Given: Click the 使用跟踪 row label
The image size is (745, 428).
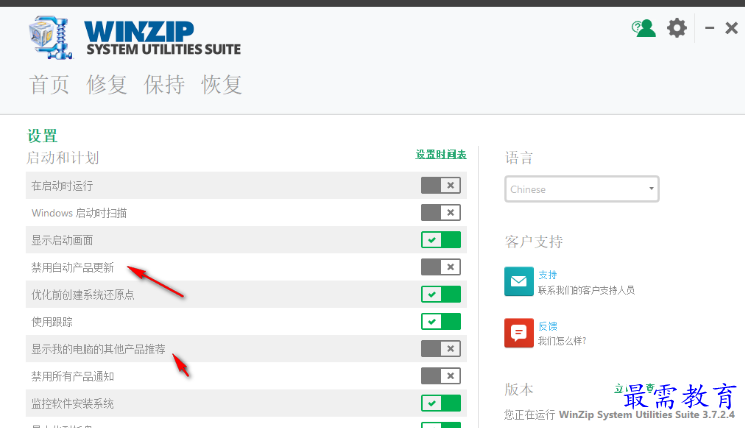Looking at the screenshot, I should click(x=52, y=322).
